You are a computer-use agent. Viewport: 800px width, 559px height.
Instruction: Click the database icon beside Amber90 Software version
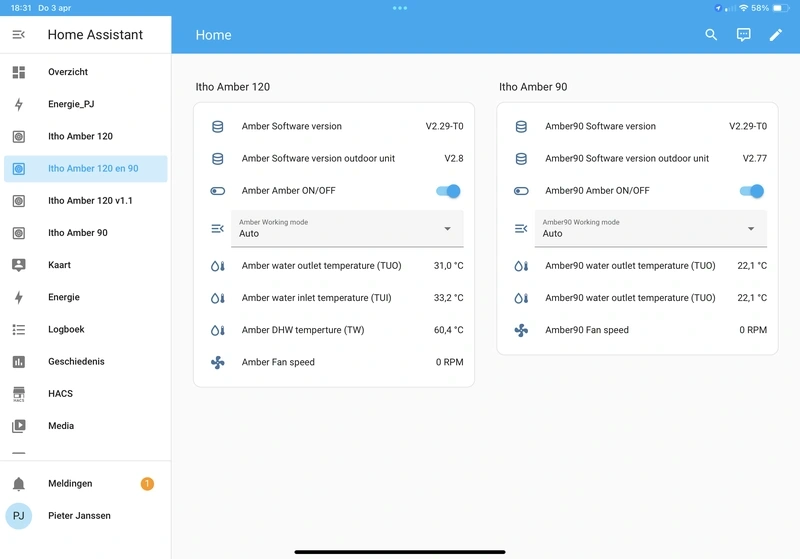click(521, 126)
